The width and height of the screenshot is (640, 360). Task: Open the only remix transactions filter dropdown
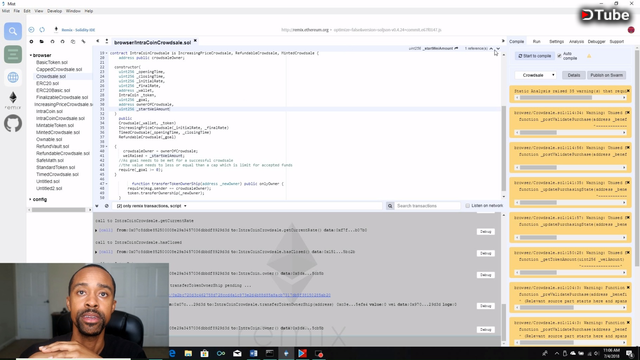(x=151, y=206)
